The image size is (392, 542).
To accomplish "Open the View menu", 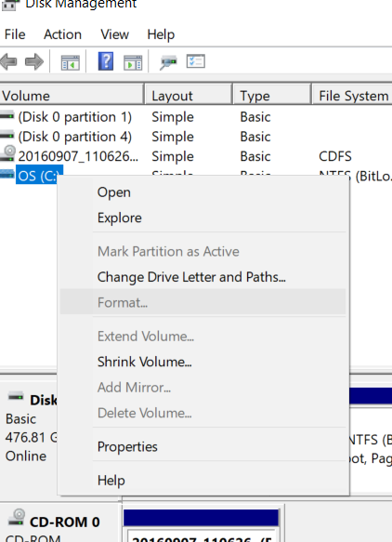I will coord(114,34).
